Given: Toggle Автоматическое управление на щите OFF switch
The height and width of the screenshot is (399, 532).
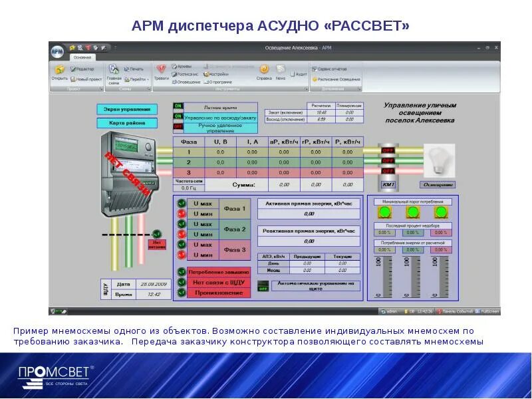Looking at the screenshot, I should pyautogui.click(x=263, y=286).
